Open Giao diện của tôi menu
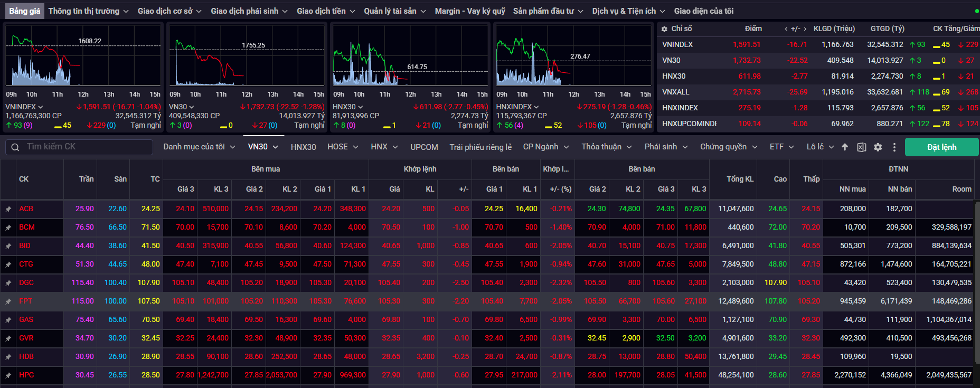The width and height of the screenshot is (980, 388). pos(703,11)
